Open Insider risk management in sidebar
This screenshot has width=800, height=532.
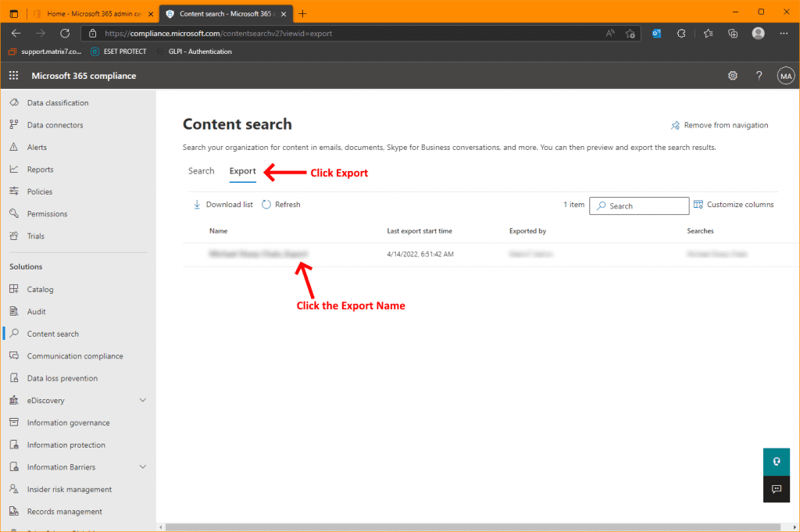pyautogui.click(x=70, y=489)
